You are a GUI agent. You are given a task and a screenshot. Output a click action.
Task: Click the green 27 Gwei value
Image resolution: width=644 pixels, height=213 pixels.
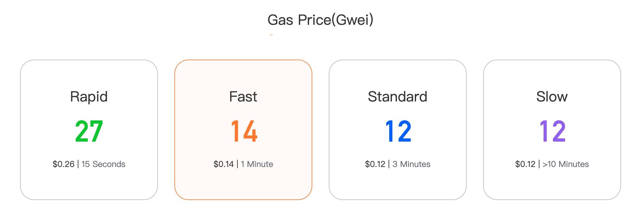[x=89, y=131]
